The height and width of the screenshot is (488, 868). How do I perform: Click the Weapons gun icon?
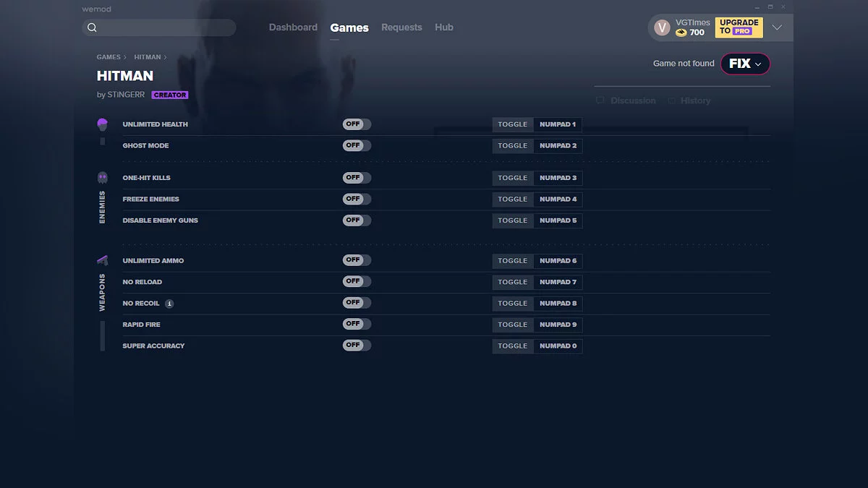102,260
